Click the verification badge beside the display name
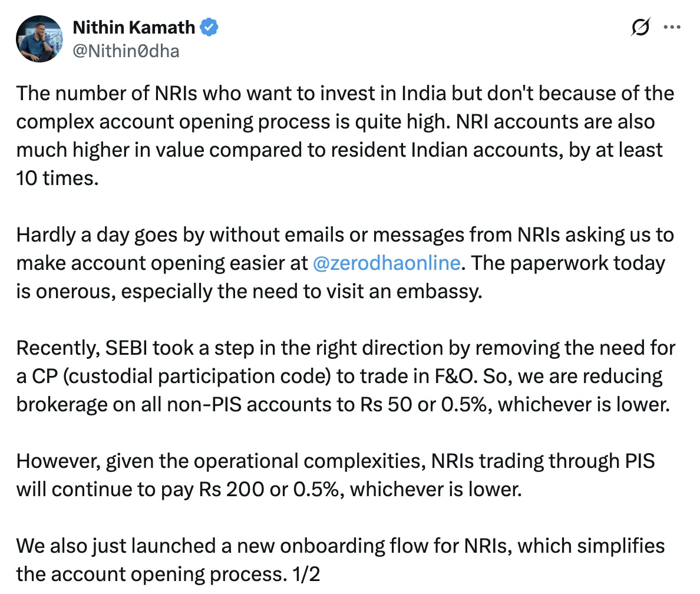 [210, 27]
